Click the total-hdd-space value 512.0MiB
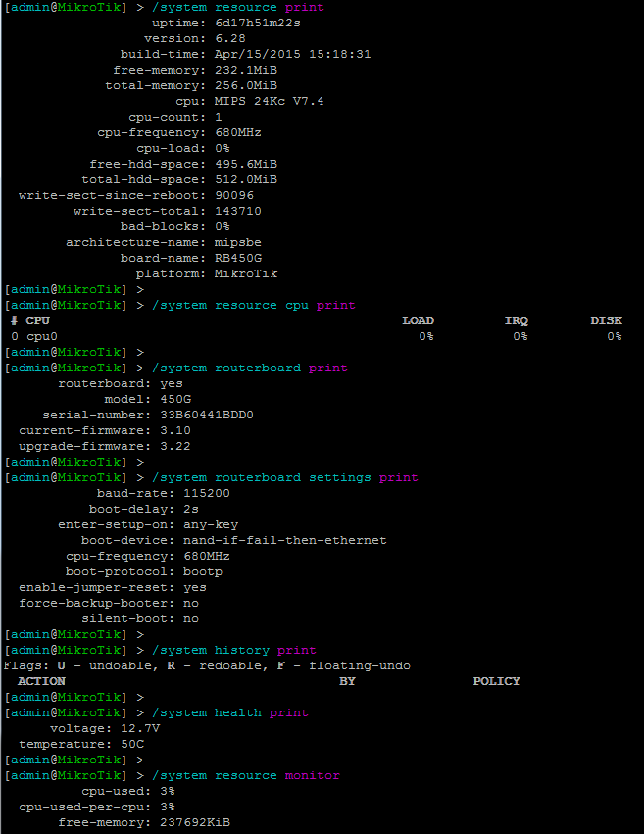644x834 pixels. 246,179
